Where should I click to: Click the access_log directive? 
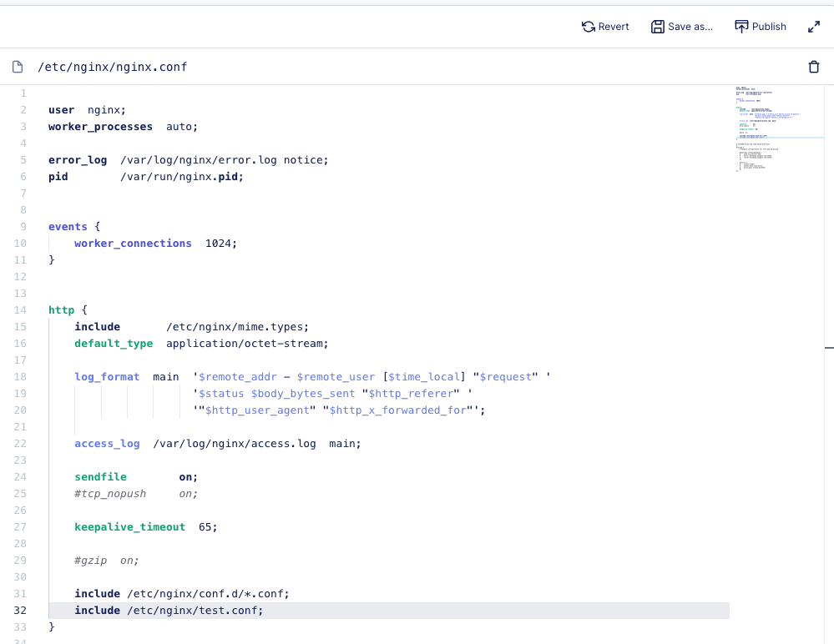pos(107,444)
